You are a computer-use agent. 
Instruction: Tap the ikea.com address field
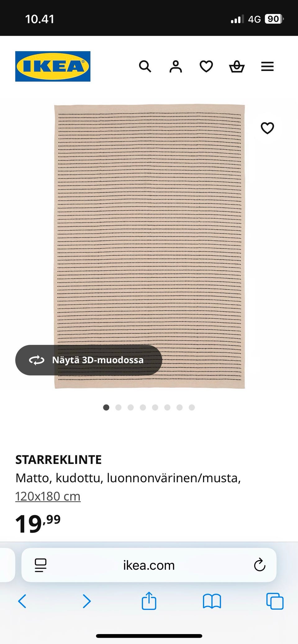(149, 565)
